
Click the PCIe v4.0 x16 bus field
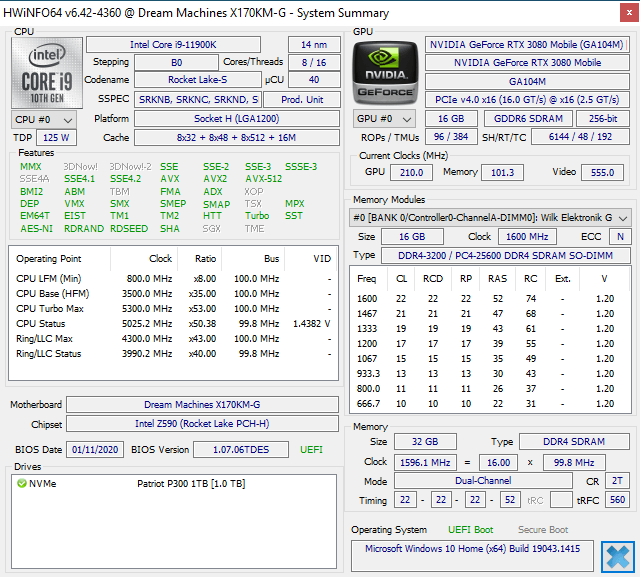(x=527, y=100)
